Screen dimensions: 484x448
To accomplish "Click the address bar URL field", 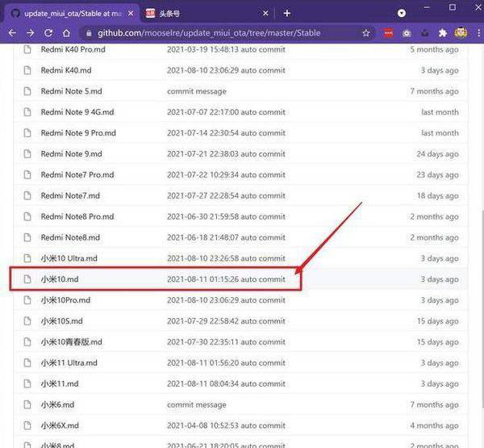I will 226,33.
